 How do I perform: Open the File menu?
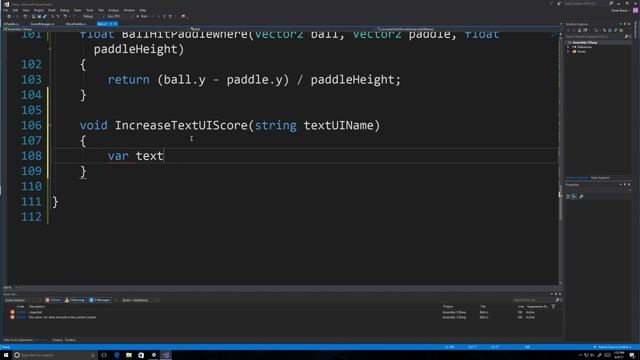click(x=6, y=10)
